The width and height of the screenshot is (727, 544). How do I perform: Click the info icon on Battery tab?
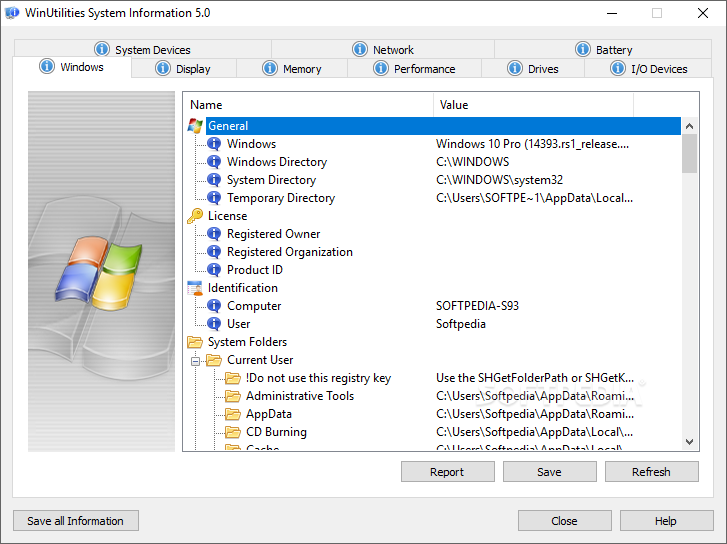583,49
